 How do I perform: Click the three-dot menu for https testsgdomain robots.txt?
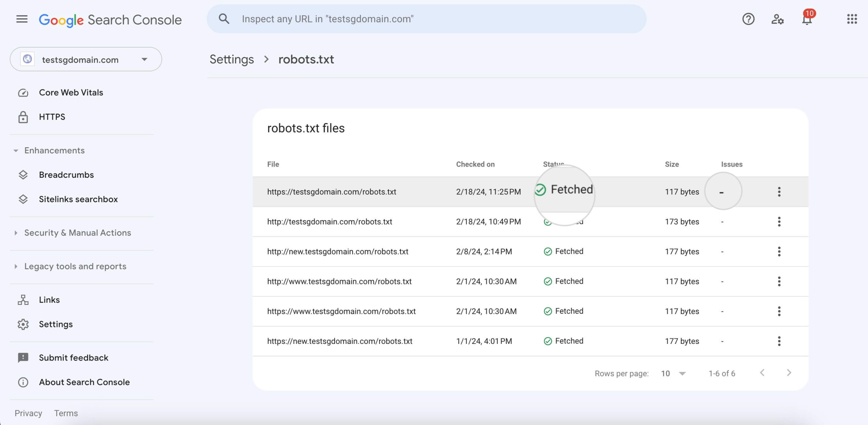tap(779, 192)
